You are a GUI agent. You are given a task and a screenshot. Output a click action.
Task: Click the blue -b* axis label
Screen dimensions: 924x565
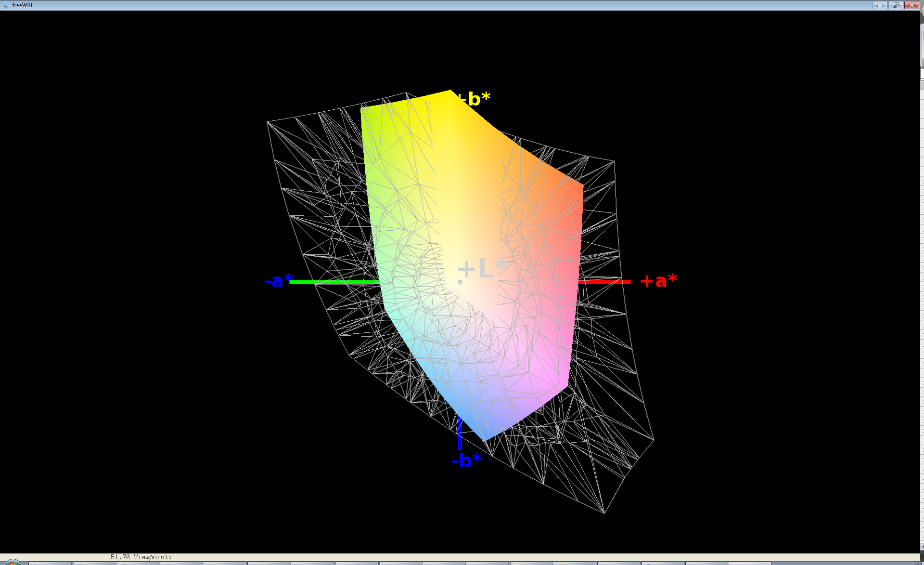click(x=466, y=460)
